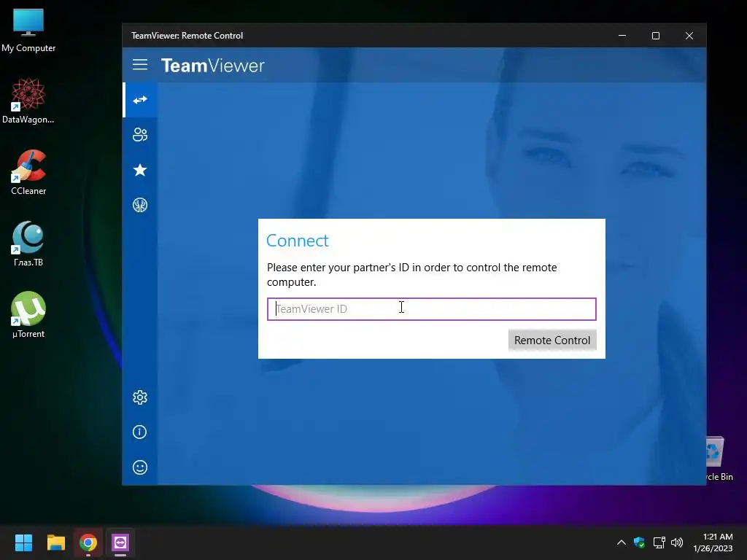Screen dimensions: 747x560
Task: Select the Глаз.ТВ desktop shortcut
Action: coord(28,244)
